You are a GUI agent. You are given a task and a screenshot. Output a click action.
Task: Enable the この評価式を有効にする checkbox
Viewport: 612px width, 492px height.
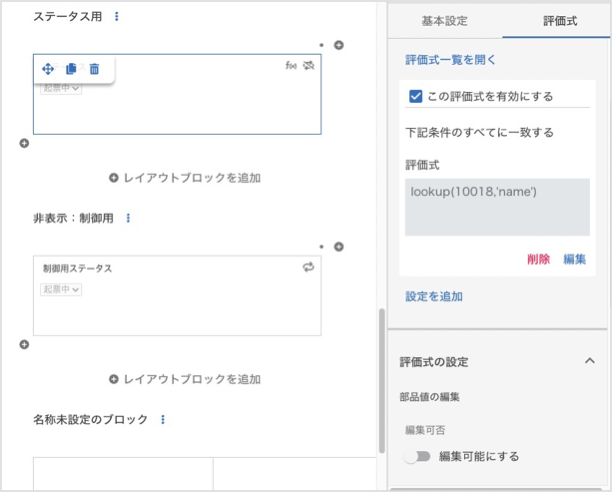click(x=415, y=96)
